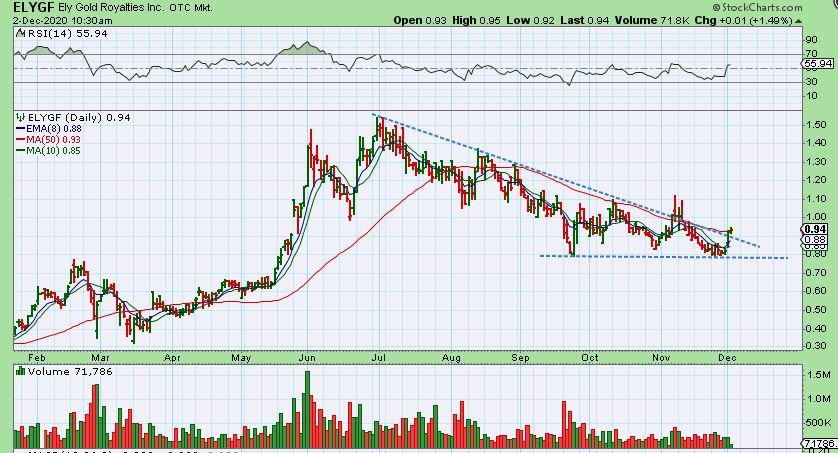Click the 1.0M volume axis label
Image resolution: width=838 pixels, height=453 pixels.
pyautogui.click(x=819, y=399)
